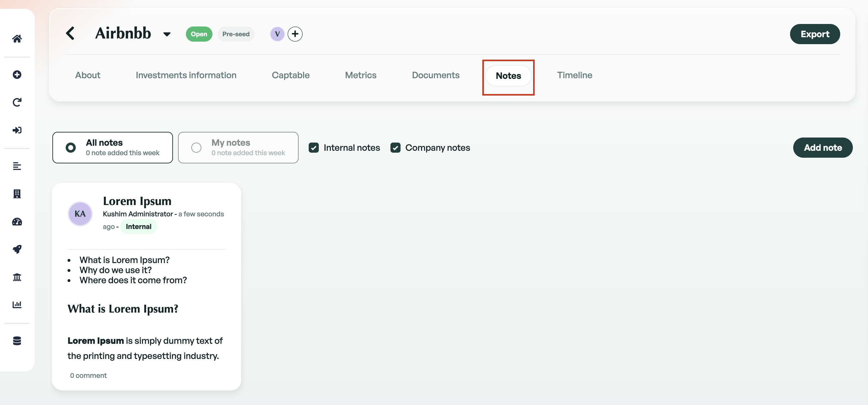Click the Pre-seed stage badge
This screenshot has width=868, height=405.
click(236, 34)
